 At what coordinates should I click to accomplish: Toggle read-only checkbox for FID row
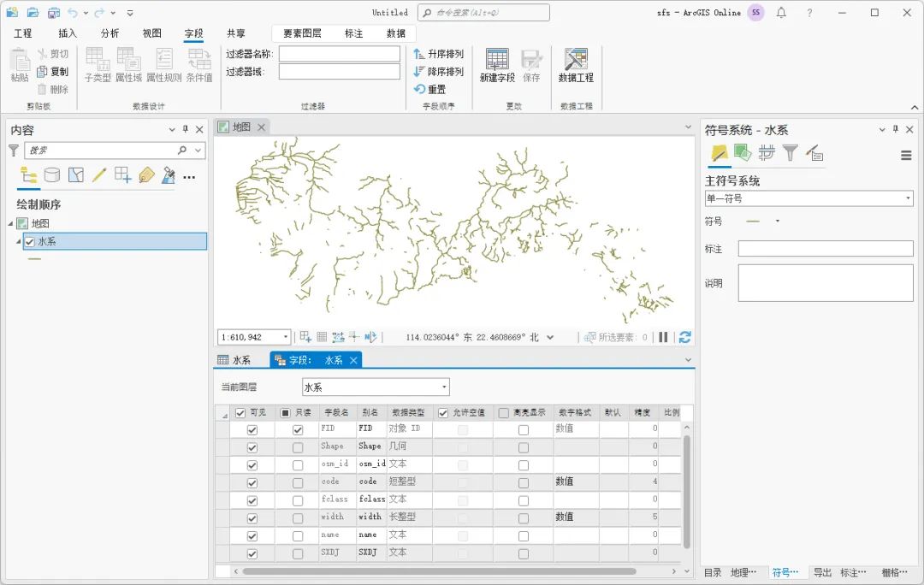[298, 430]
